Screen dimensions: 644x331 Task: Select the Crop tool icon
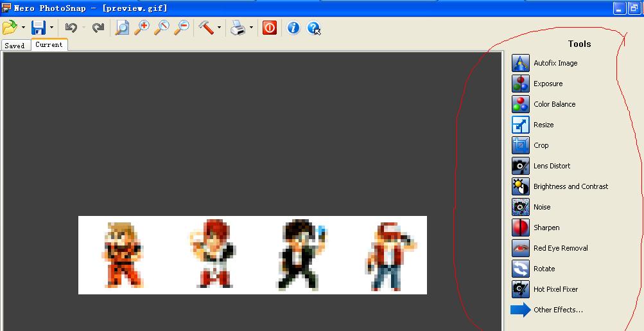520,145
